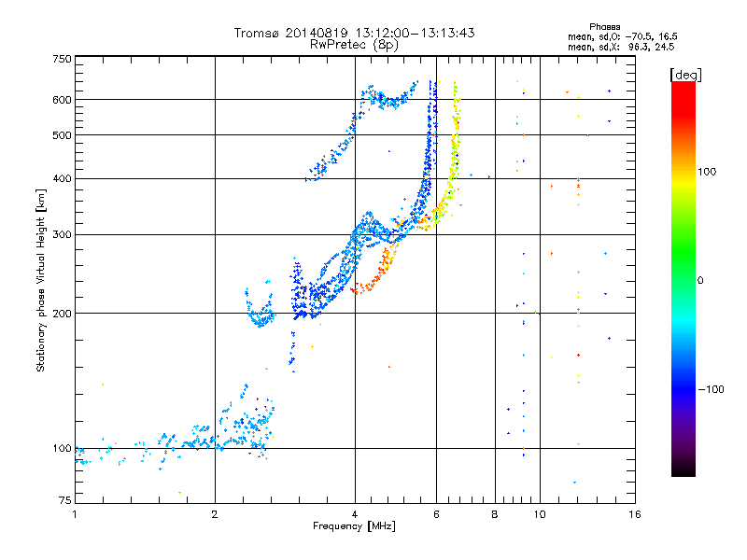This screenshot has width=747, height=560.
Task: Click the '200' y-axis tick label
Action: click(x=62, y=314)
